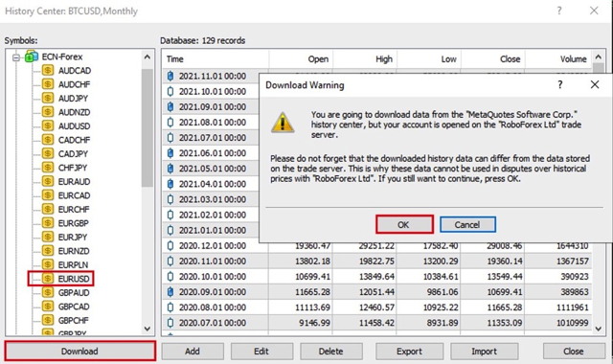Click the EURJPY symbol icon
The height and width of the screenshot is (364, 613).
point(48,237)
